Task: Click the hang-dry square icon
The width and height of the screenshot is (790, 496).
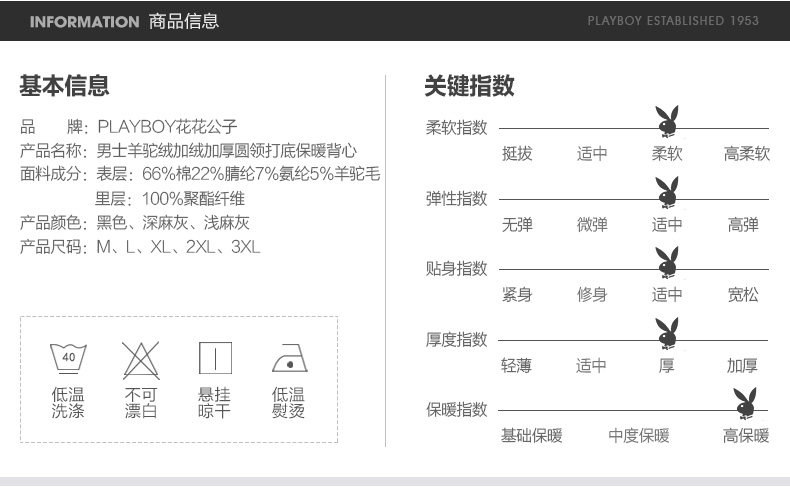Action: click(x=215, y=358)
